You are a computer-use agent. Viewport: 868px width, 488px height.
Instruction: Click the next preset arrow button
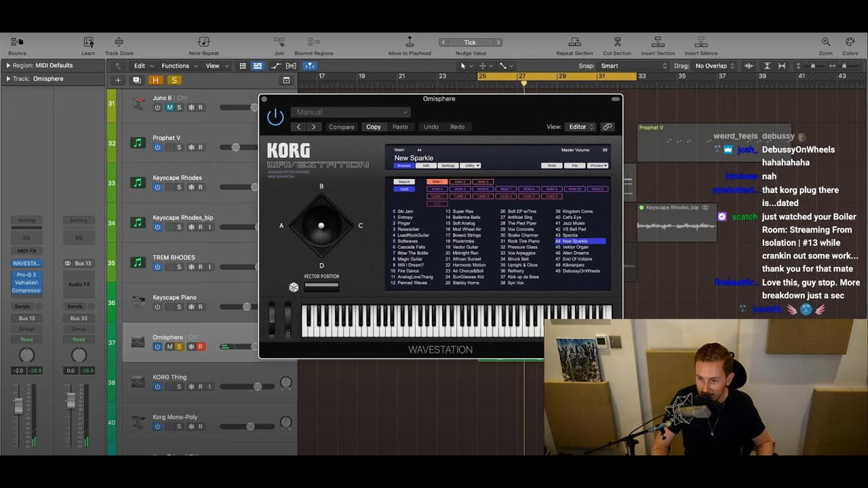[x=313, y=127]
